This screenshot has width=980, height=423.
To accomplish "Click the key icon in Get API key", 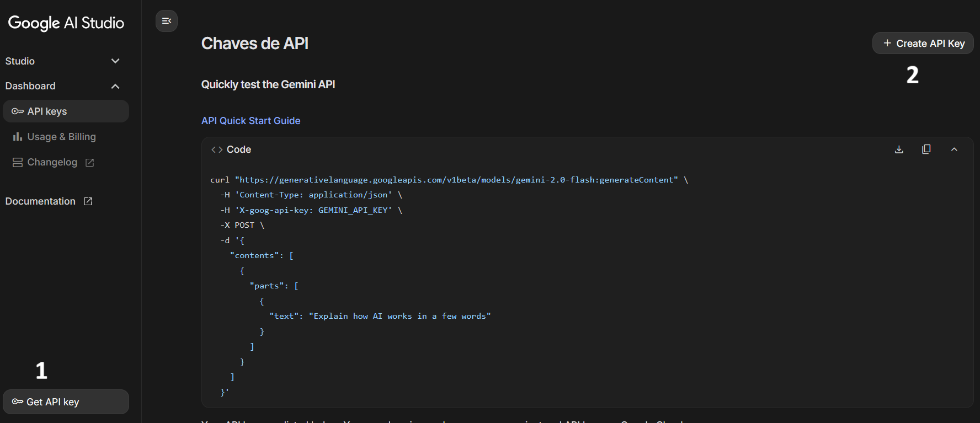I will pos(18,402).
